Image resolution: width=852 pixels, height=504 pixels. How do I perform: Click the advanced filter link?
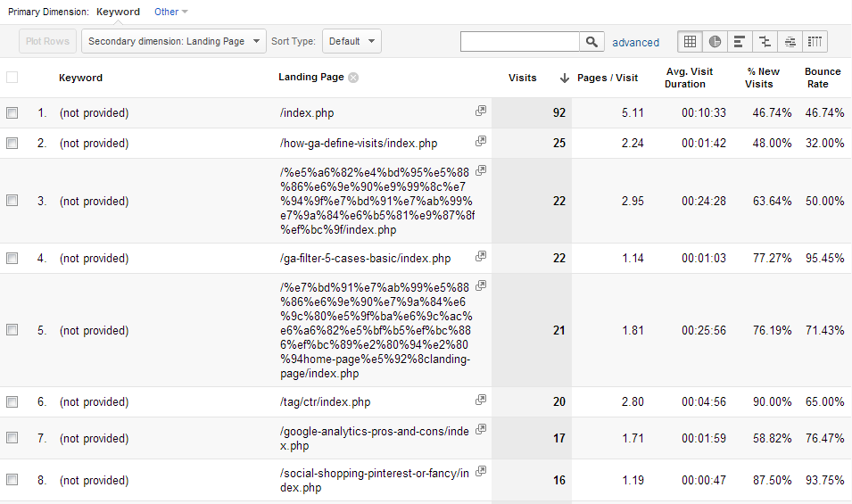point(635,42)
